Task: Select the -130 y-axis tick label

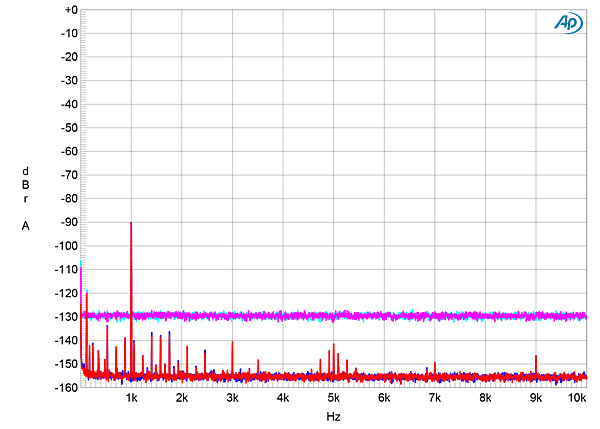Action: pyautogui.click(x=67, y=317)
